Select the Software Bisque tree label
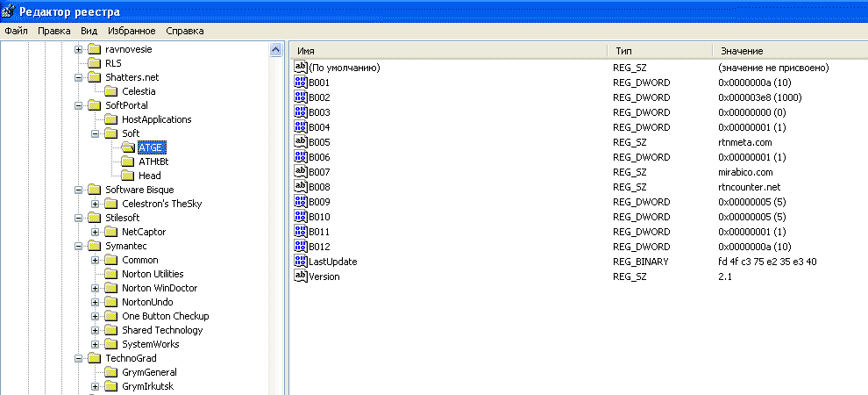Viewport: 868px width, 395px height. (x=139, y=190)
